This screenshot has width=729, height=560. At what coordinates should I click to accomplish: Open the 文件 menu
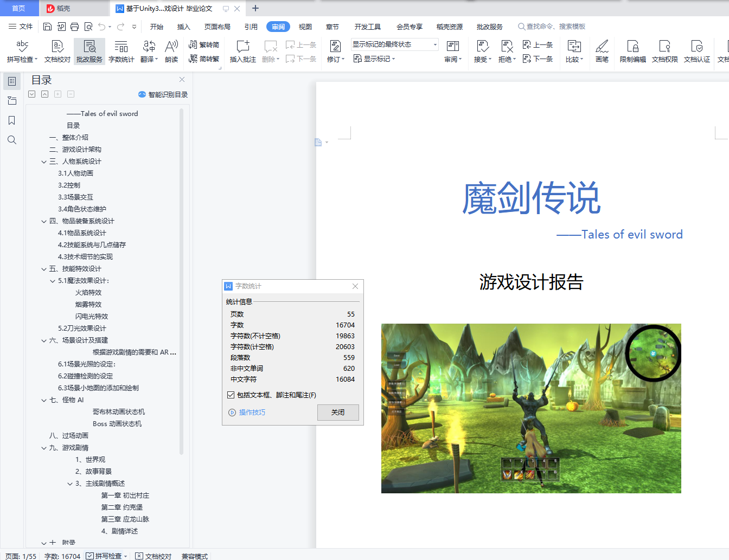point(21,27)
